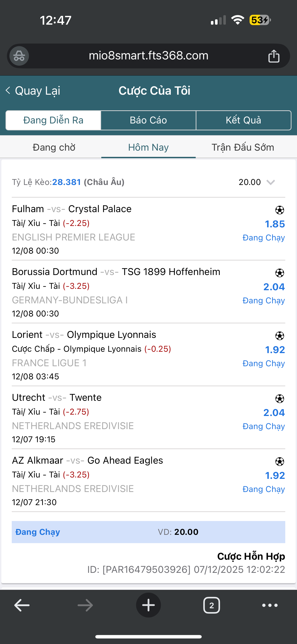
Task: Click soccer ball icon for AZ Alkmaar match
Action: click(x=280, y=462)
